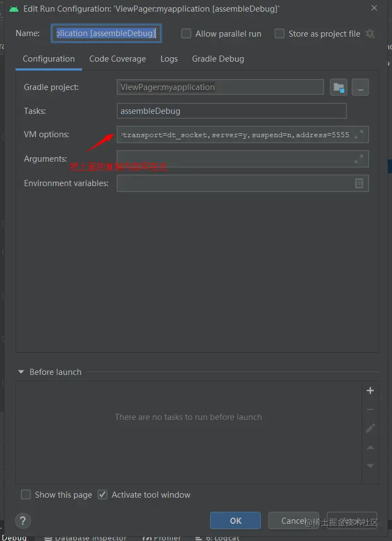Screen dimensions: 392x541
Task: Collapse the Before launch section
Action: point(21,372)
